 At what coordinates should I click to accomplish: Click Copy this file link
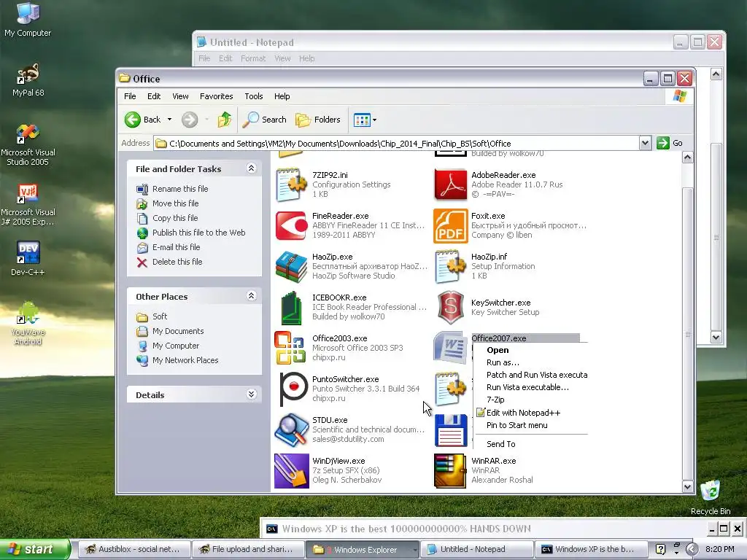(x=175, y=218)
